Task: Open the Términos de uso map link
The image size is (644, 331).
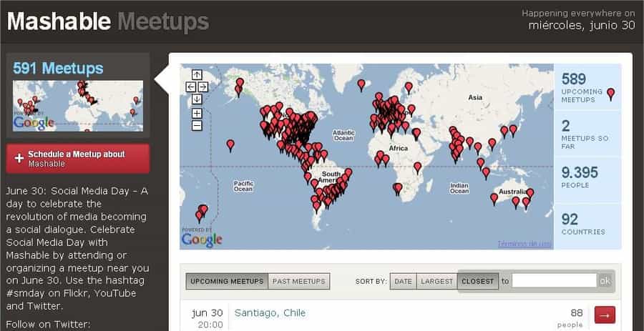Action: point(525,244)
